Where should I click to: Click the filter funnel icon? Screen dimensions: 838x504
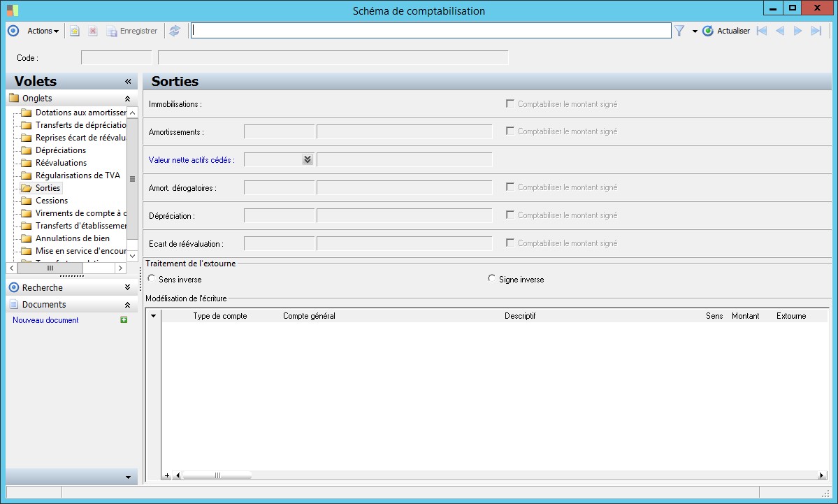(x=679, y=31)
